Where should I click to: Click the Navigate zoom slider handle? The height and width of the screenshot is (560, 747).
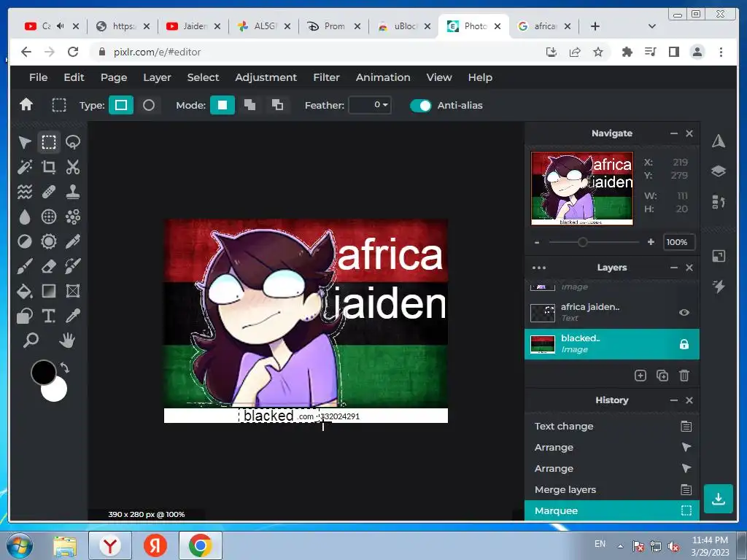pos(582,242)
